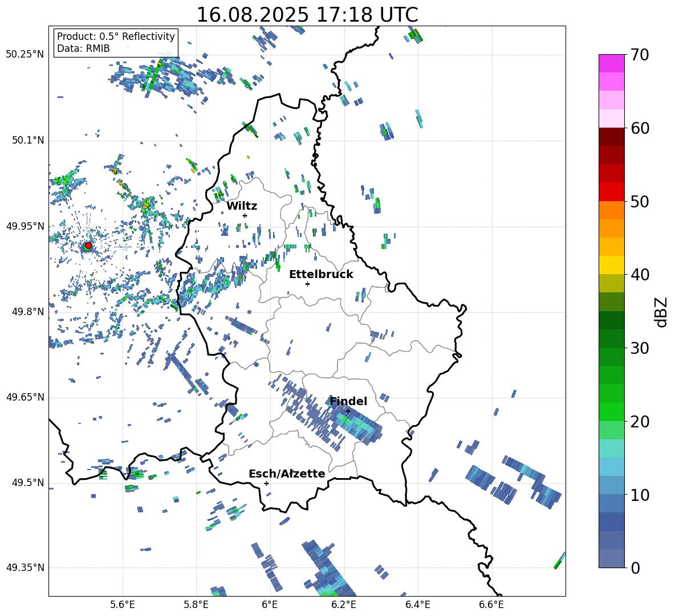This screenshot has width=675, height=616.
Task: Click the 50.1°N latitude label
Action: pos(27,140)
